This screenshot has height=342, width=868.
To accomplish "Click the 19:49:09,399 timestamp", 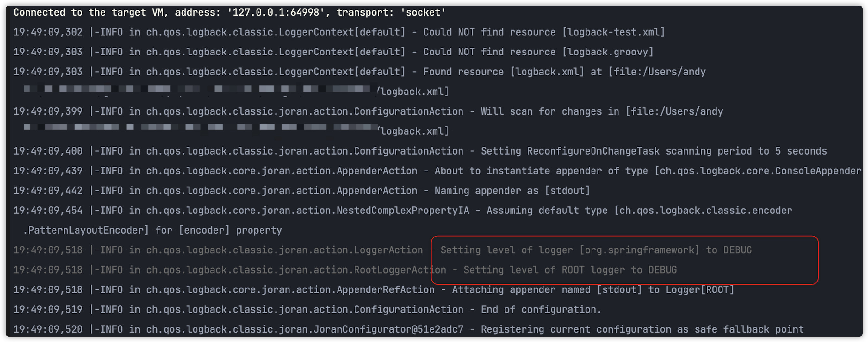I will click(x=48, y=111).
